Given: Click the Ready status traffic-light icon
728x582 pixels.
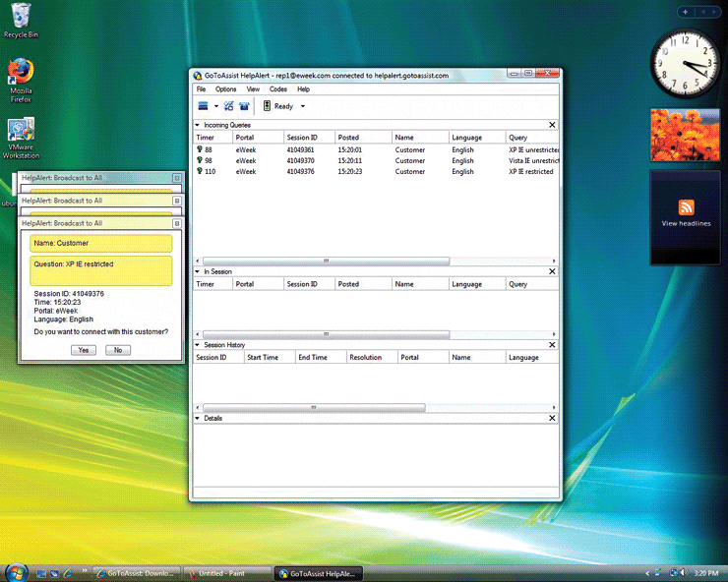Looking at the screenshot, I should click(x=267, y=106).
